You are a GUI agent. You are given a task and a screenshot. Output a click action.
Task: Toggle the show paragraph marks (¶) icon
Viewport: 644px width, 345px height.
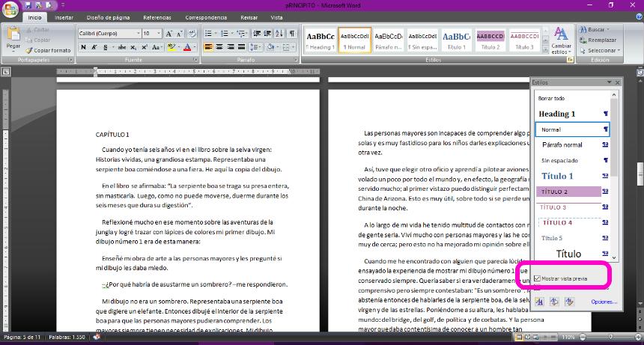tap(291, 34)
